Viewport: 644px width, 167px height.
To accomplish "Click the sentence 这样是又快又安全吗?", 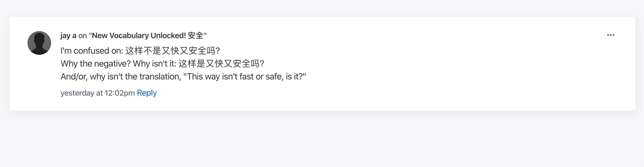I will (221, 64).
